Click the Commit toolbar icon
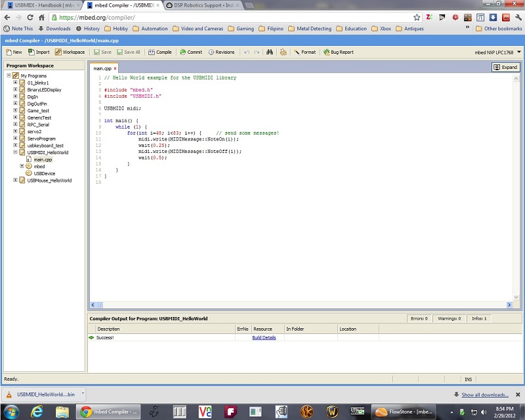525x420 pixels. coord(191,52)
